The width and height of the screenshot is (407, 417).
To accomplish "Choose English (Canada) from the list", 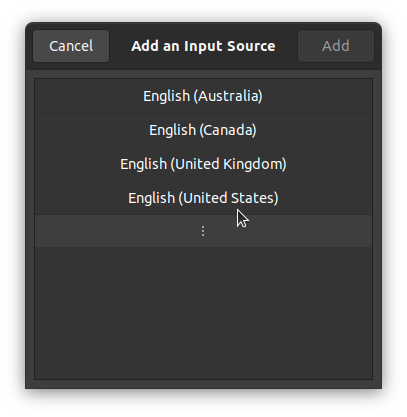I will pos(203,130).
